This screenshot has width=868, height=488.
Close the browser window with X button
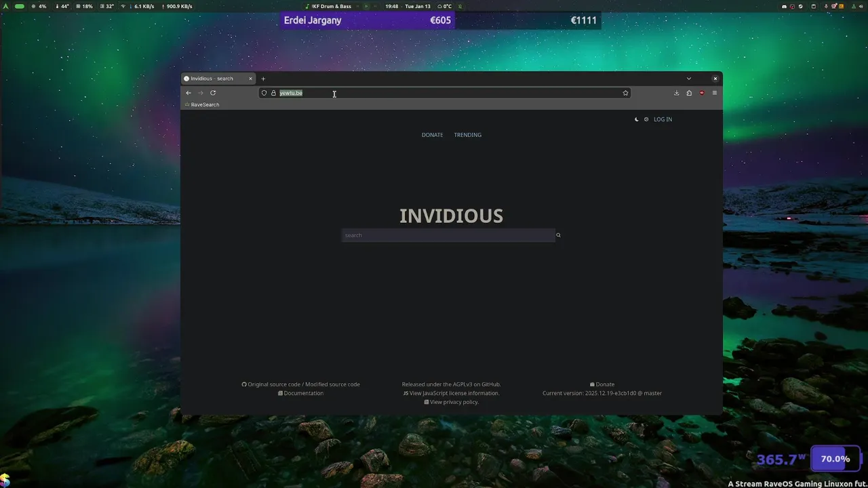[715, 79]
